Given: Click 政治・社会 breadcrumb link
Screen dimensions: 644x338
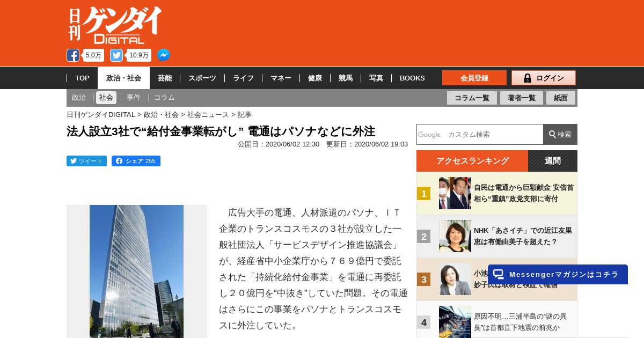Looking at the screenshot, I should 161,114.
